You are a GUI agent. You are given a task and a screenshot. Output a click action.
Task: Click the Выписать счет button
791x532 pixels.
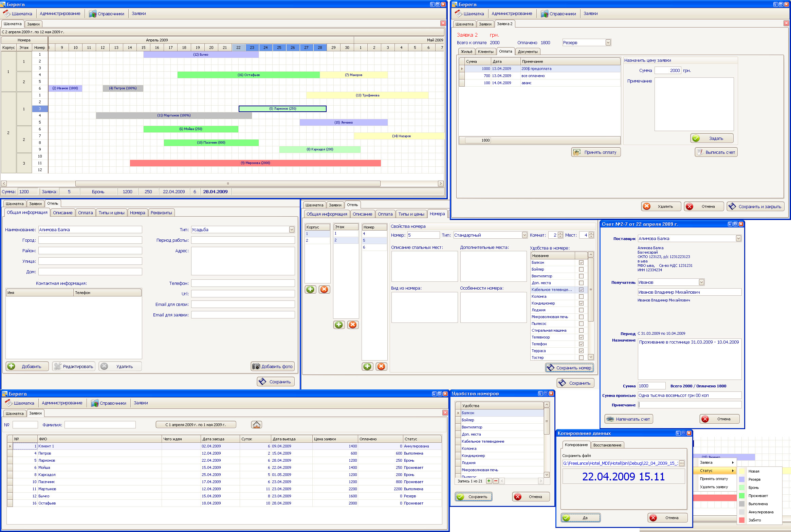point(716,152)
